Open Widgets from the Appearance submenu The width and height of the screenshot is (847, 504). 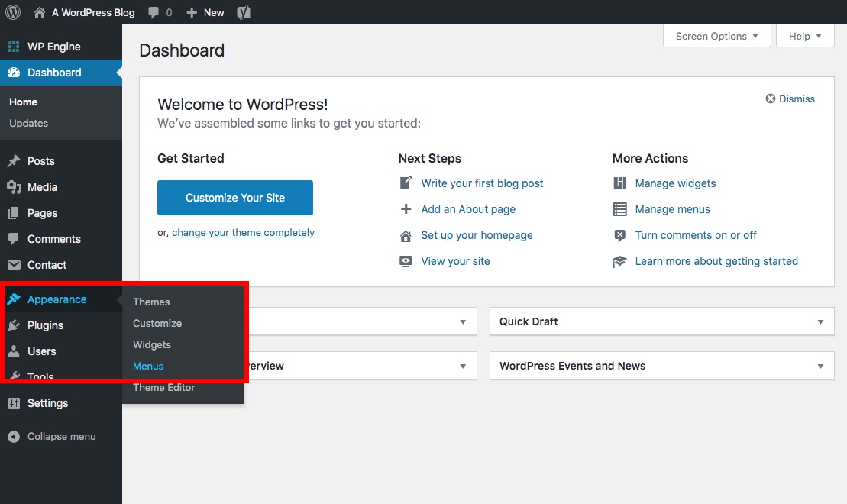click(152, 344)
